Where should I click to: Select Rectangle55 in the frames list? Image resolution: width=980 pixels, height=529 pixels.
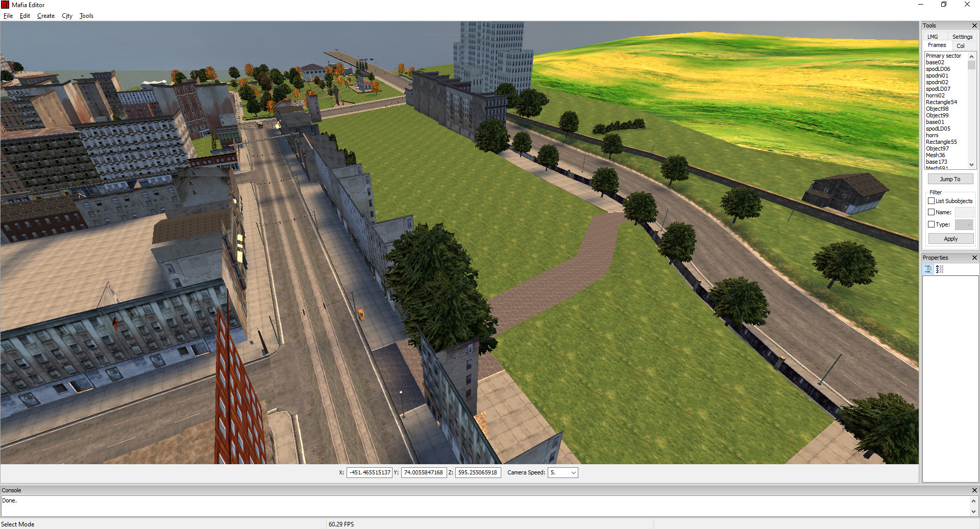941,142
